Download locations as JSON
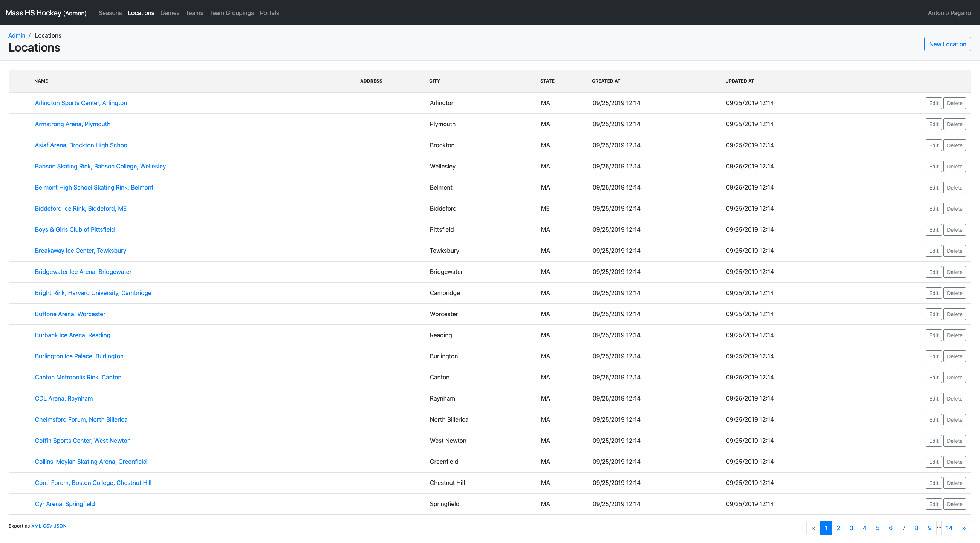Image resolution: width=980 pixels, height=543 pixels. (x=61, y=526)
